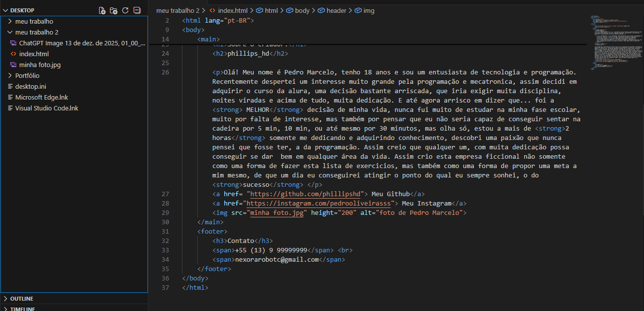Open minha foto.jpg image file
The image size is (644, 311).
pyautogui.click(x=39, y=65)
